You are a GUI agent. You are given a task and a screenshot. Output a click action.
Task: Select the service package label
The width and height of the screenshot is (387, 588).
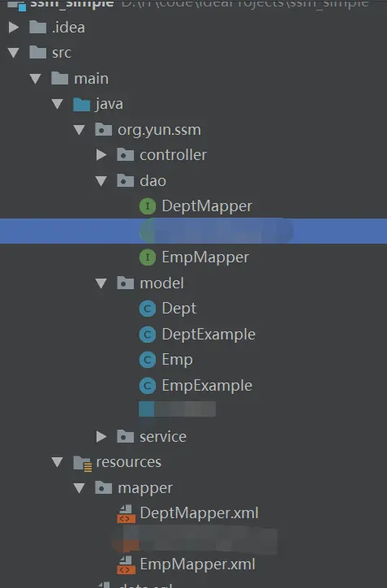click(163, 436)
